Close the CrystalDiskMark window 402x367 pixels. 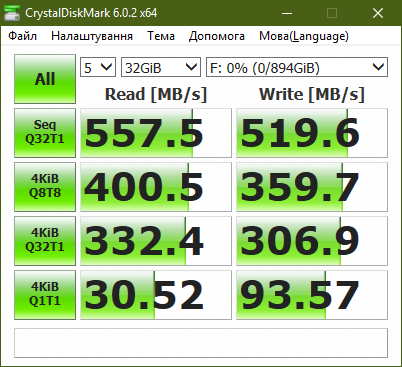click(378, 13)
